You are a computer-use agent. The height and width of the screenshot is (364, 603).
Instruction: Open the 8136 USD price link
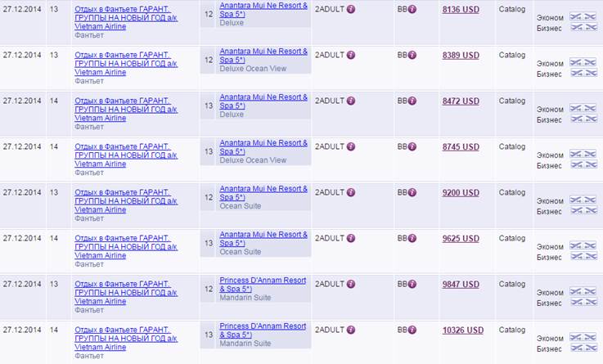461,10
